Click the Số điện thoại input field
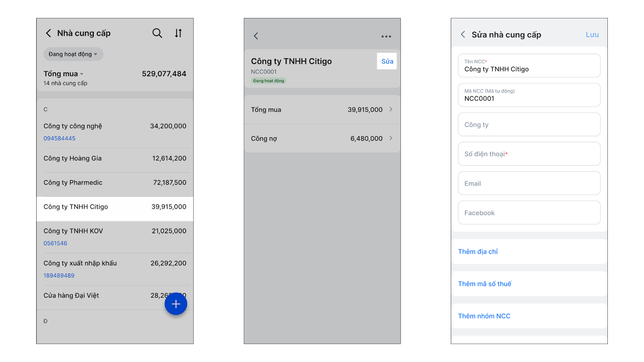The width and height of the screenshot is (644, 362). tap(529, 154)
